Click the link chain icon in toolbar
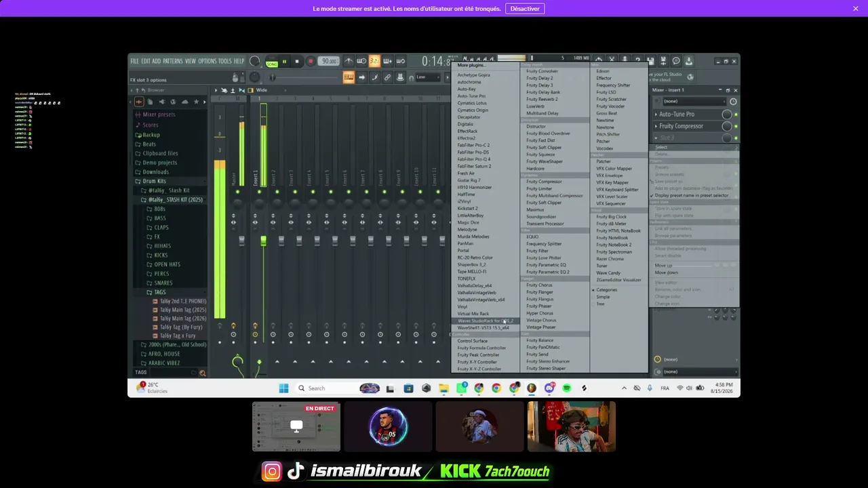 (387, 77)
